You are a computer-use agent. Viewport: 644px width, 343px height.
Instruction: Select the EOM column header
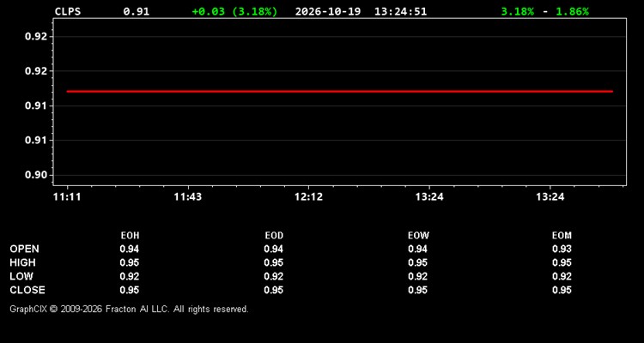coord(562,236)
